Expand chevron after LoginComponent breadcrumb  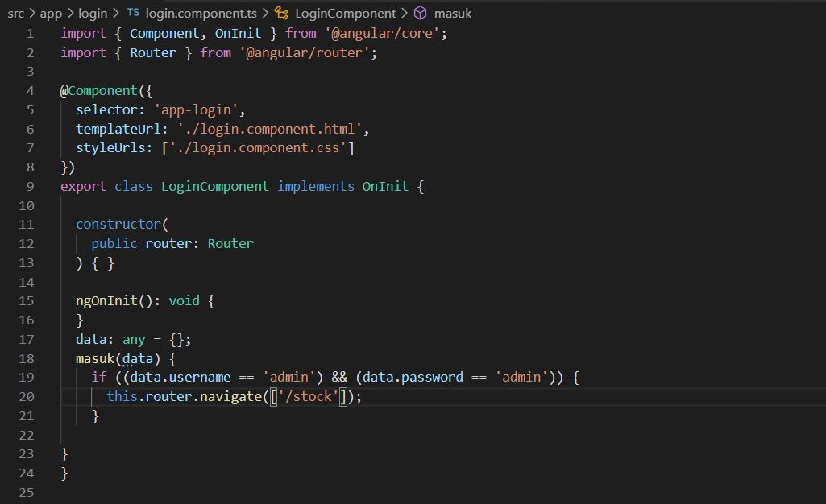point(404,13)
